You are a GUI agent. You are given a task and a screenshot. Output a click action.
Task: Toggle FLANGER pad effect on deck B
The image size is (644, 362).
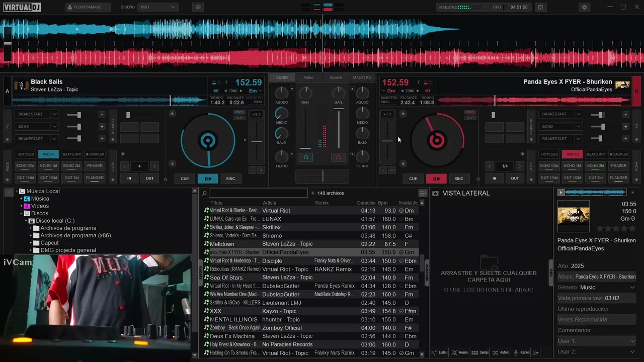click(x=618, y=178)
